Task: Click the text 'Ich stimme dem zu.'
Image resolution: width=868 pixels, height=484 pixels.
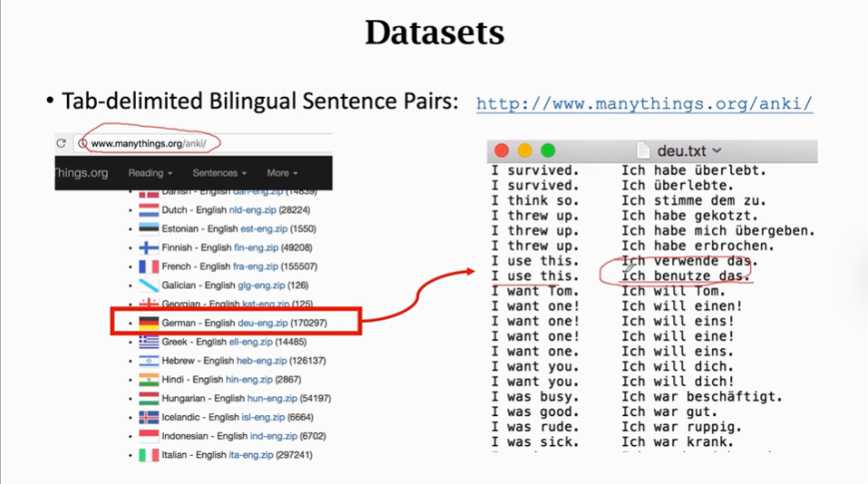Action: pyautogui.click(x=694, y=200)
